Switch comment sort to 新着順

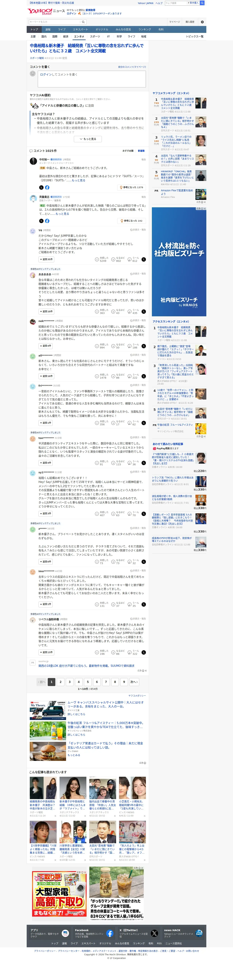(x=141, y=151)
